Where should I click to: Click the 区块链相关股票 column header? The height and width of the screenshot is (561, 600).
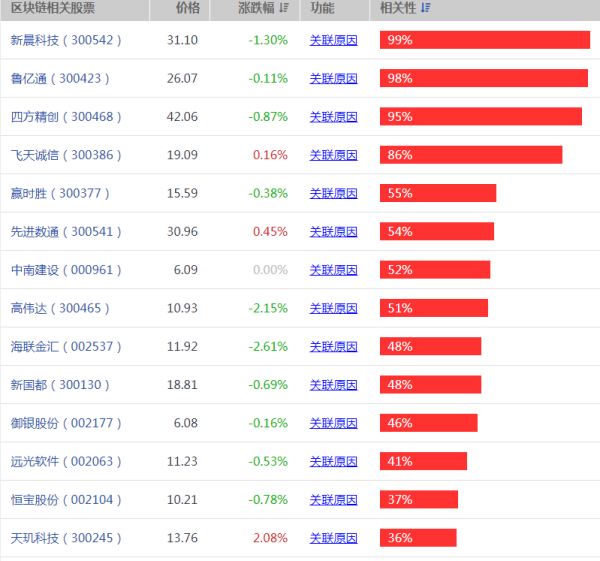tap(75, 8)
